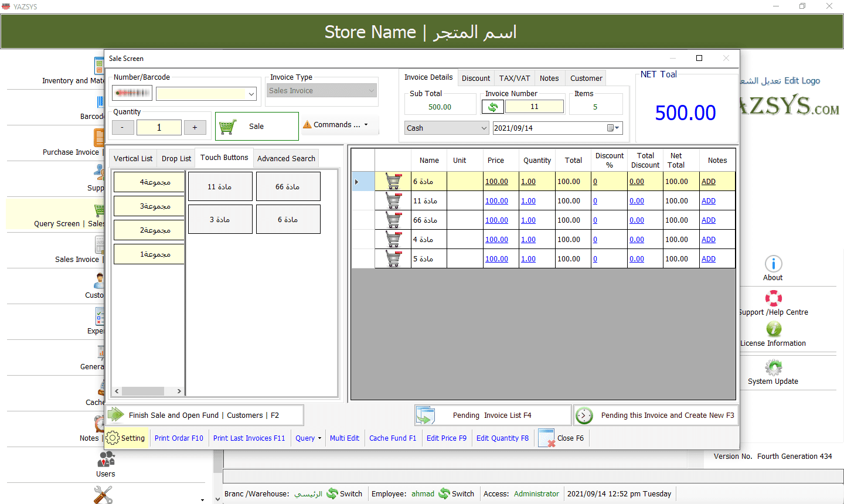Screen dimensions: 844x504
Task: Click the barcode scanner icon
Action: (x=132, y=93)
